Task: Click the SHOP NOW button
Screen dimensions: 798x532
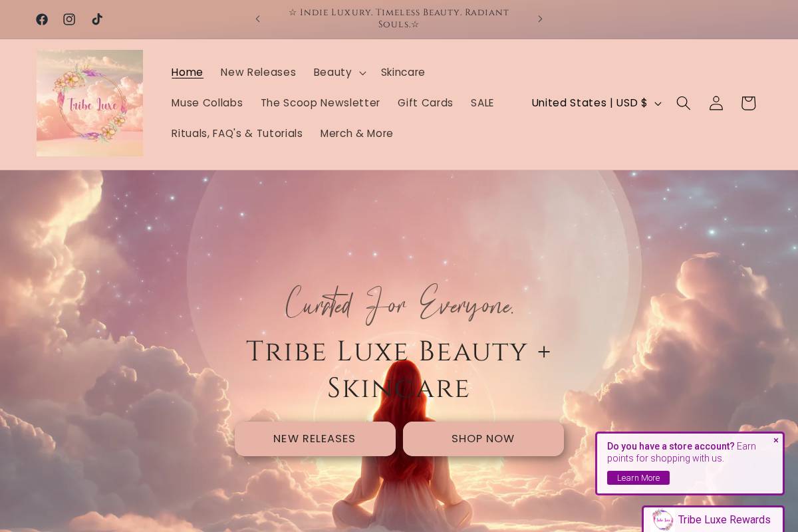Action: (x=483, y=438)
